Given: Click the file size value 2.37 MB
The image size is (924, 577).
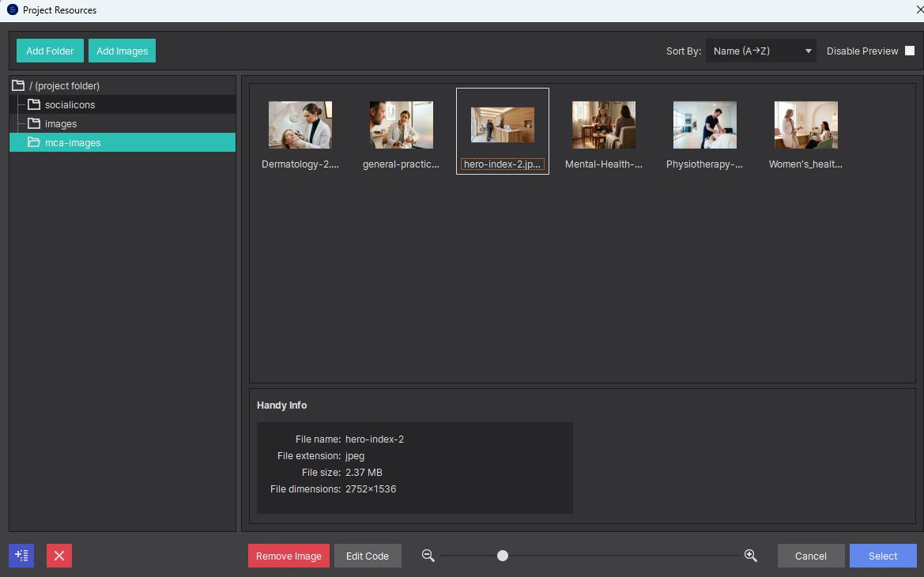Looking at the screenshot, I should click(364, 472).
